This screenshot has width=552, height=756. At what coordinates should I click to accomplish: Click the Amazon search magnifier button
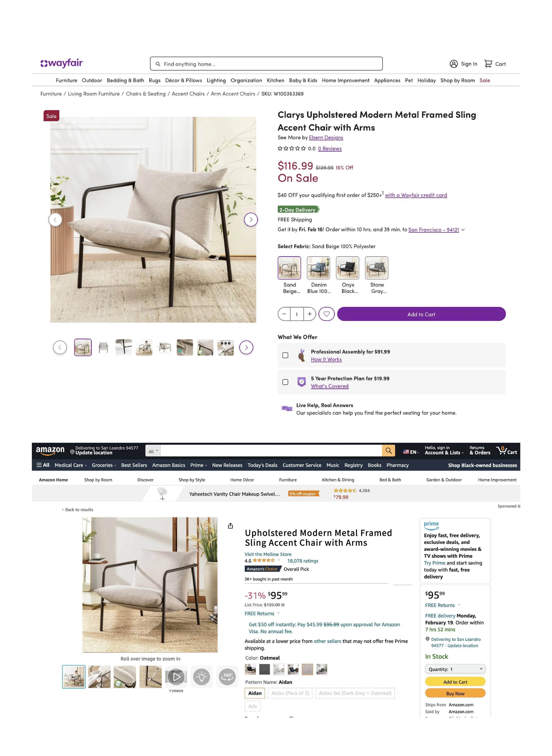click(x=388, y=451)
